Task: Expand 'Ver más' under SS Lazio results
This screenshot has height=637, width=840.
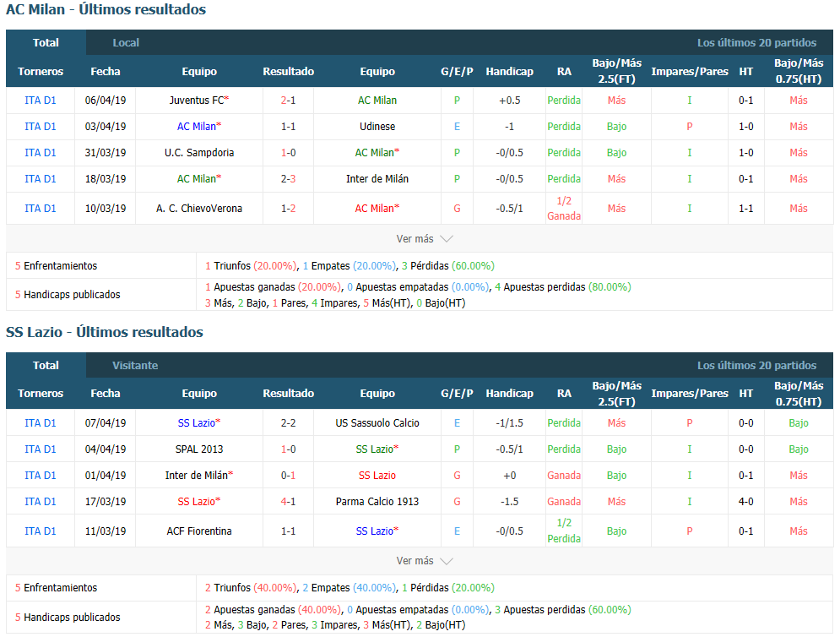Action: (425, 561)
